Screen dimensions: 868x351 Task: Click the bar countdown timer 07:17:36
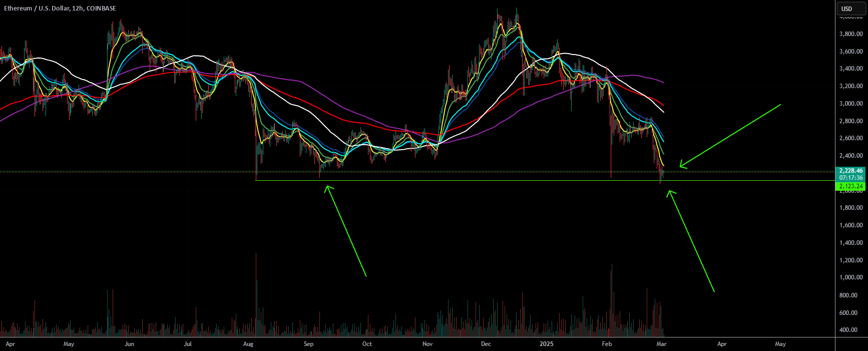click(x=851, y=178)
